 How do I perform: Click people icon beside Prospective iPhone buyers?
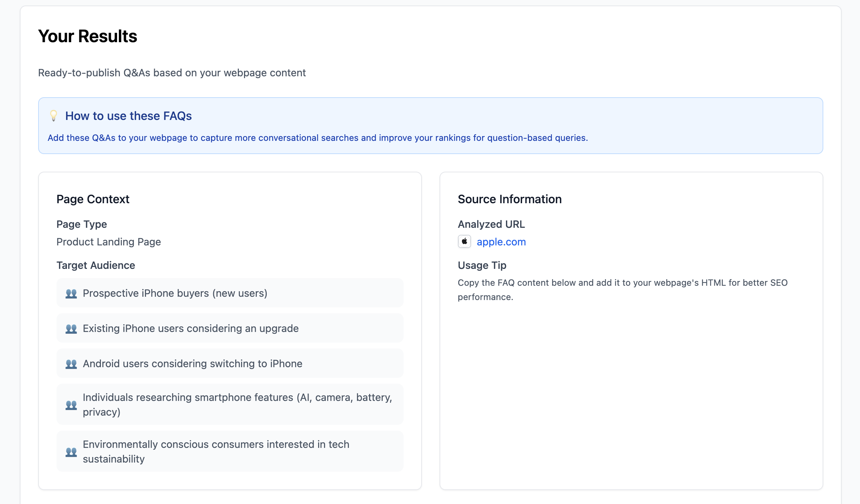click(x=71, y=293)
